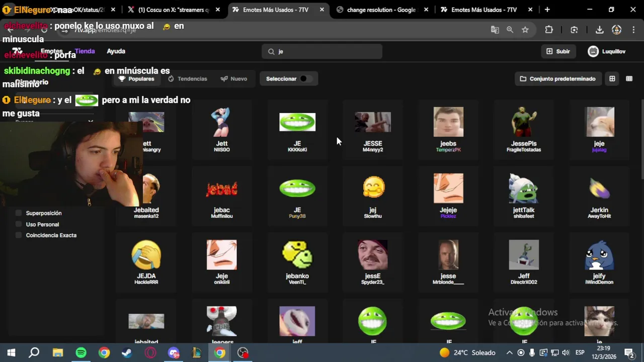The image size is (644, 362).
Task: Switch to the large grid view icon
Action: [x=612, y=79]
